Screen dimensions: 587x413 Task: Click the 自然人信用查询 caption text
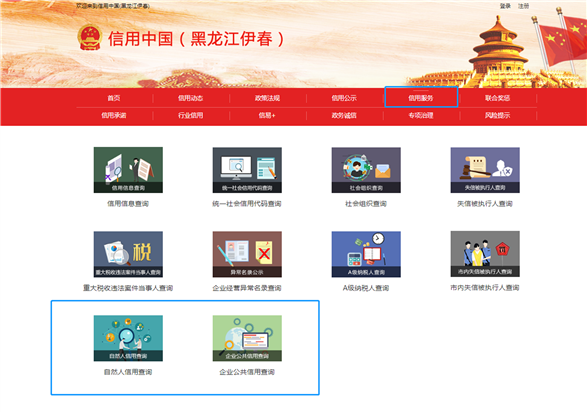(x=128, y=372)
